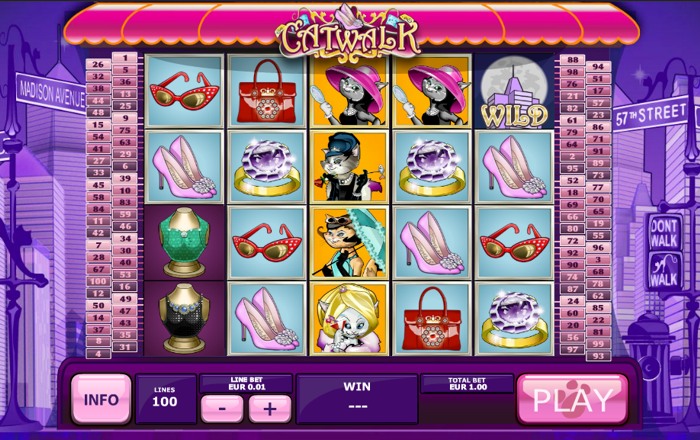This screenshot has height=440, width=700.
Task: Click the black necklace mannequin bust symbol
Action: [x=184, y=319]
